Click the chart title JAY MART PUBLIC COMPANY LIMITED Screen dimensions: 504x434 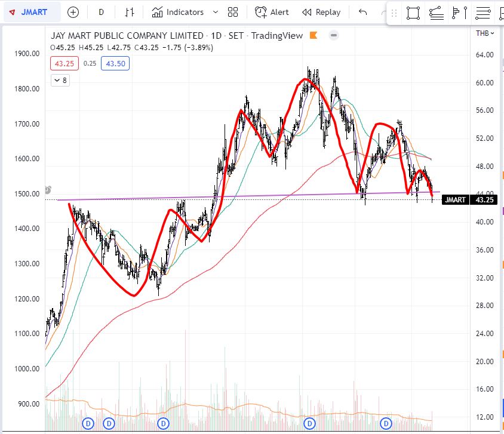[127, 36]
